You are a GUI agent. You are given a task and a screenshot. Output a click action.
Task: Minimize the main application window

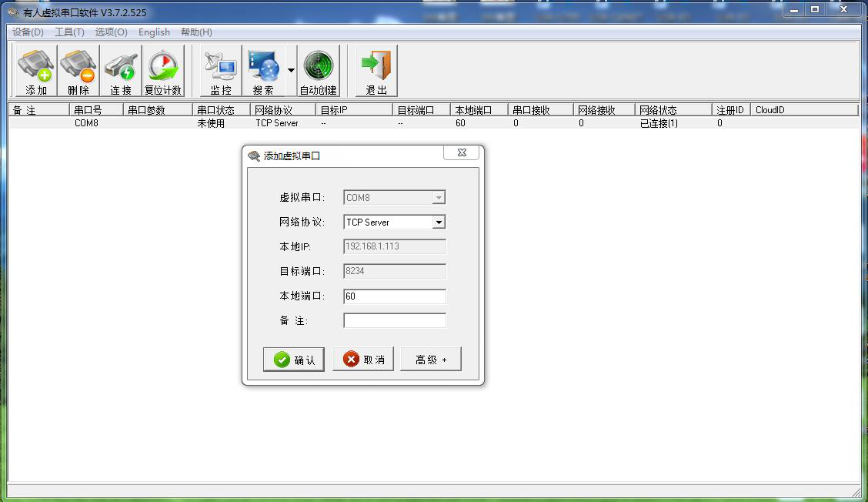pos(794,9)
